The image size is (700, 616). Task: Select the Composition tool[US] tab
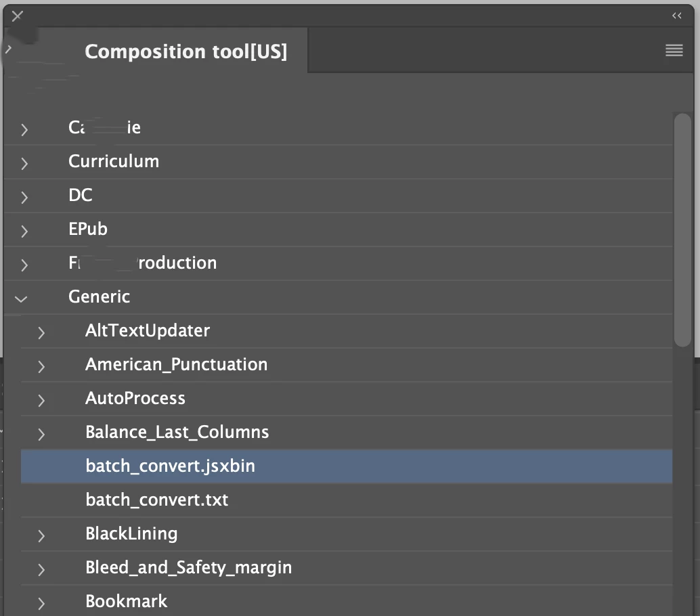(185, 51)
